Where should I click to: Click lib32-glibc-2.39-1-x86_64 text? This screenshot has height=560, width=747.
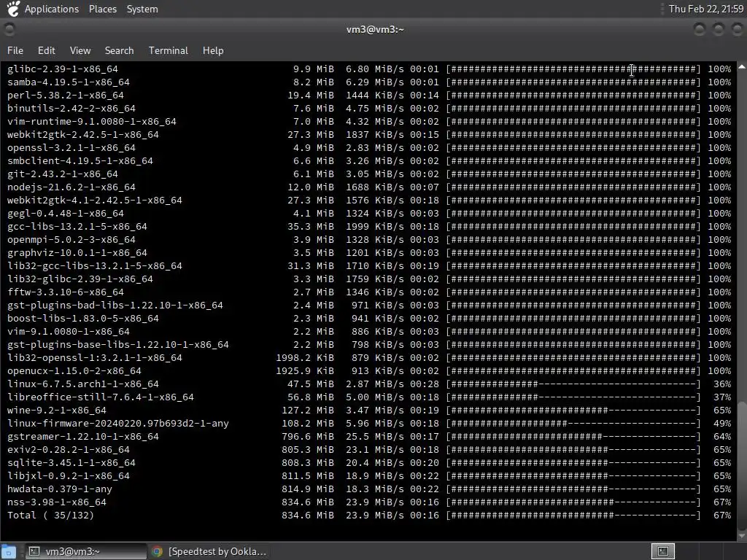(x=80, y=279)
